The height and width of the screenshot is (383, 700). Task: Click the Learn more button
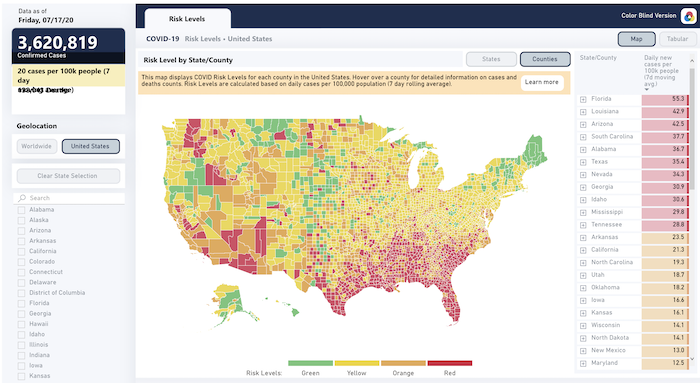point(542,82)
